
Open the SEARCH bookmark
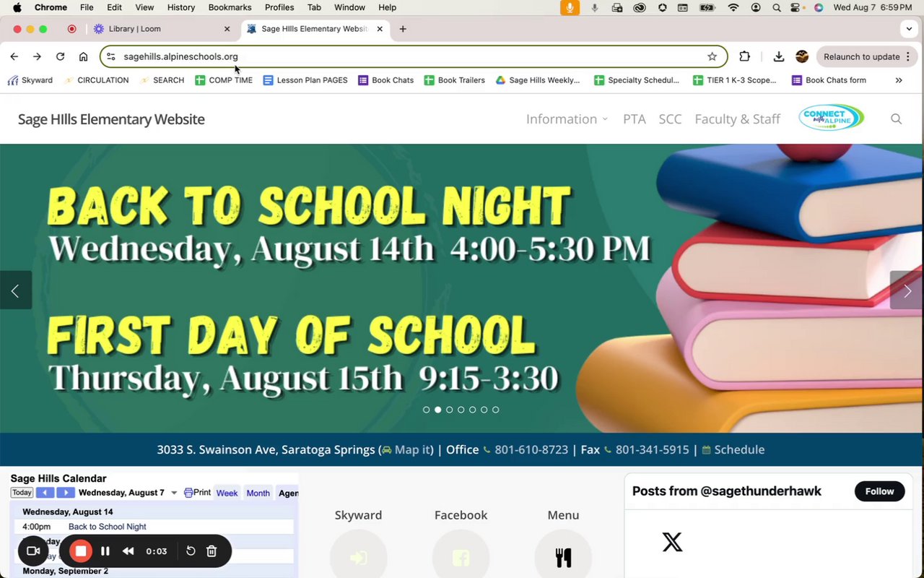tap(162, 80)
